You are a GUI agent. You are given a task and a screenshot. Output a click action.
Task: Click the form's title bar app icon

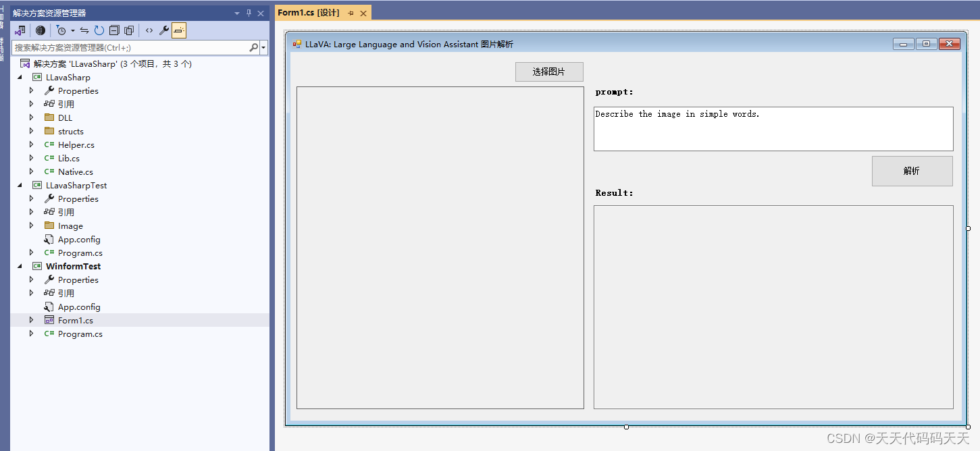click(297, 45)
